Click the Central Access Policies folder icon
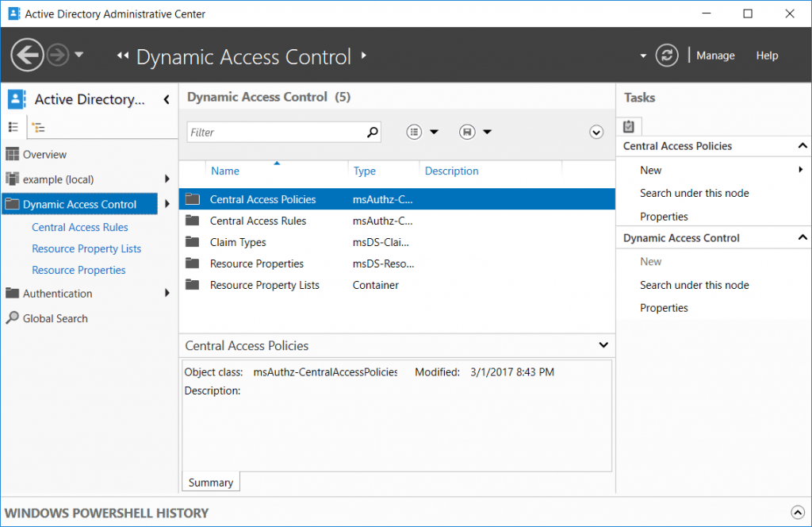812x527 pixels. 193,199
